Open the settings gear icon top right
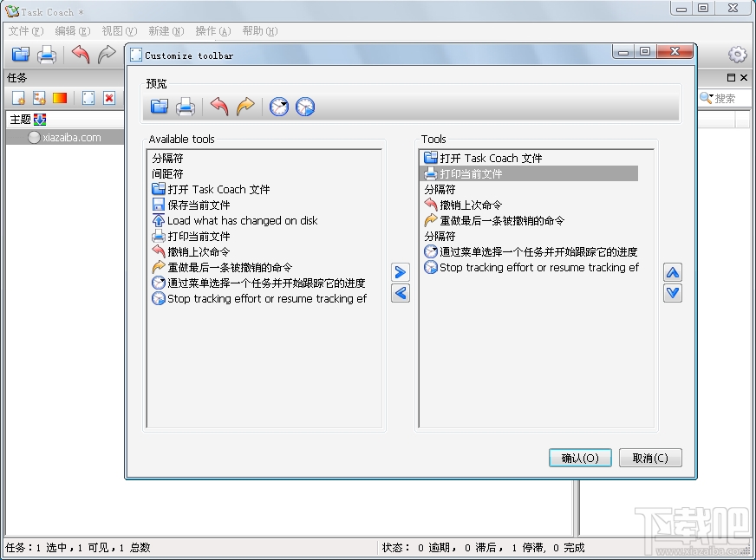The height and width of the screenshot is (560, 756). [736, 54]
